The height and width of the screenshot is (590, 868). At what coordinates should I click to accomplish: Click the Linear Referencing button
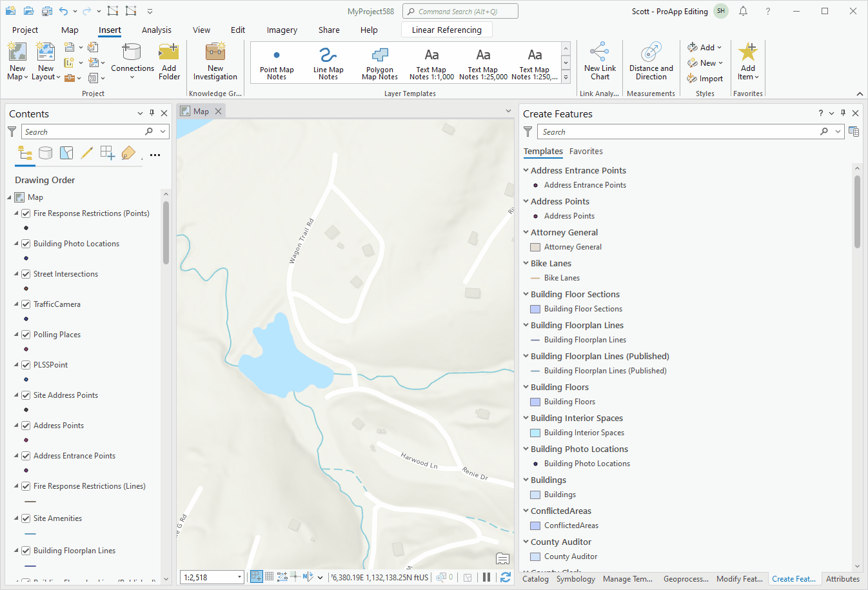pos(446,30)
